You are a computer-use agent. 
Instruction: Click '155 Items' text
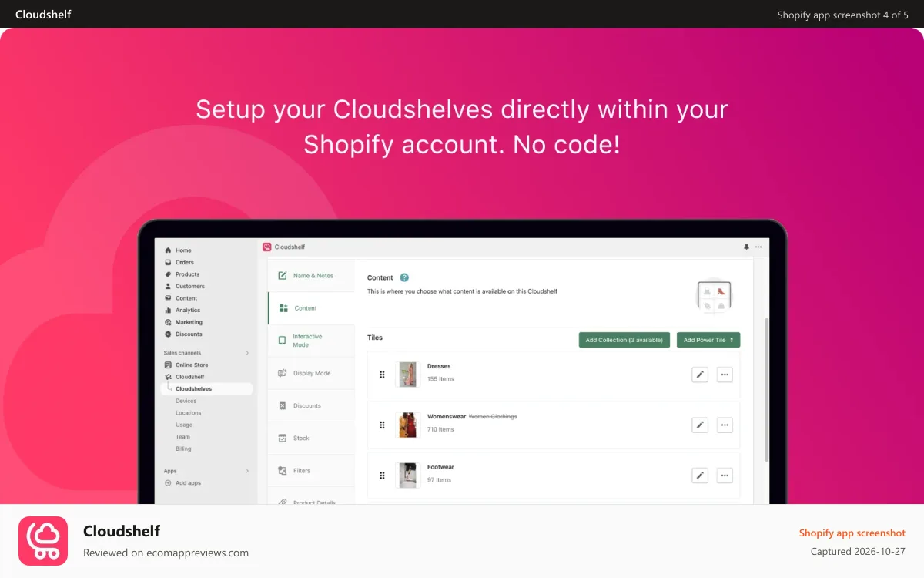(440, 379)
